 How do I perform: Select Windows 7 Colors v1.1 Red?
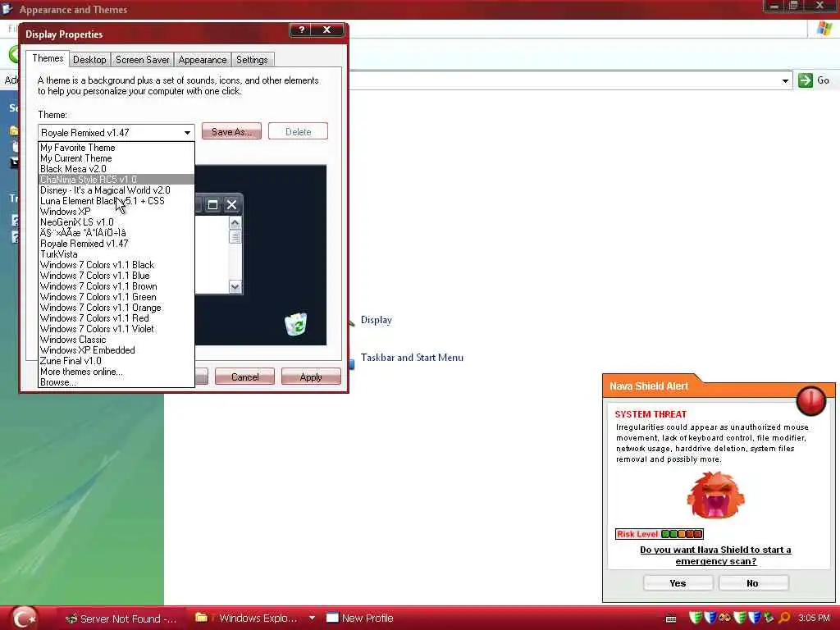click(116, 318)
